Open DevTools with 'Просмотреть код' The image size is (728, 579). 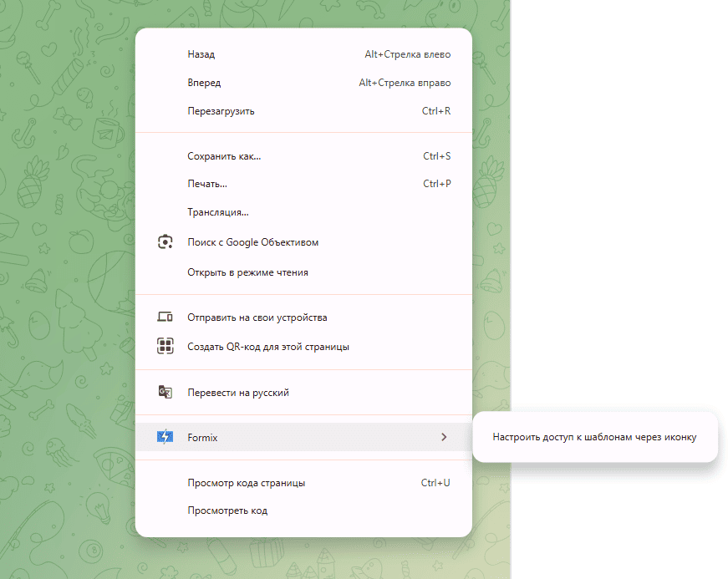tap(227, 510)
